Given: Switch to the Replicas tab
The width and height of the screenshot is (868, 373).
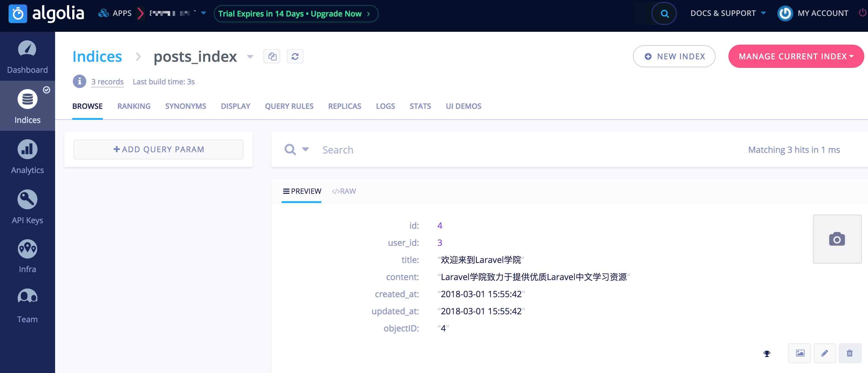Looking at the screenshot, I should [x=345, y=106].
